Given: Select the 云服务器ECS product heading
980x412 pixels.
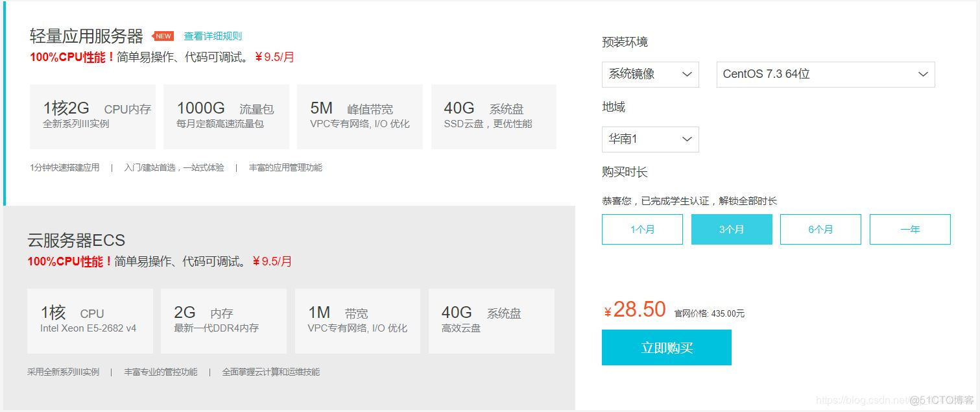Looking at the screenshot, I should click(76, 240).
